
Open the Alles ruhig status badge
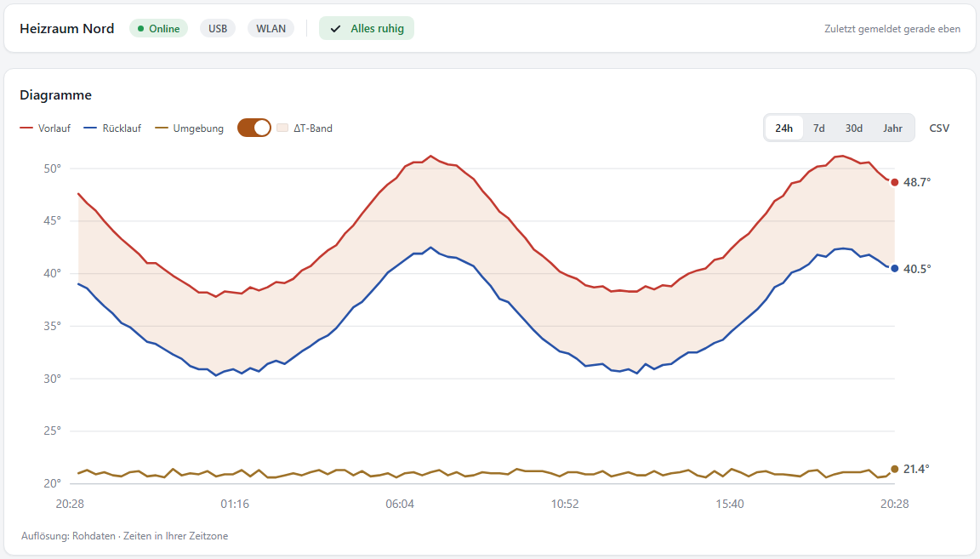(367, 29)
